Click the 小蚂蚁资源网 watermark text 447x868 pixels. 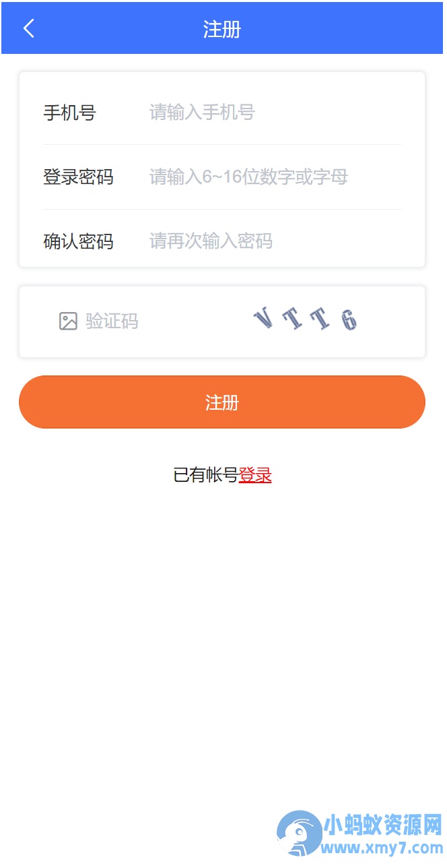383,825
